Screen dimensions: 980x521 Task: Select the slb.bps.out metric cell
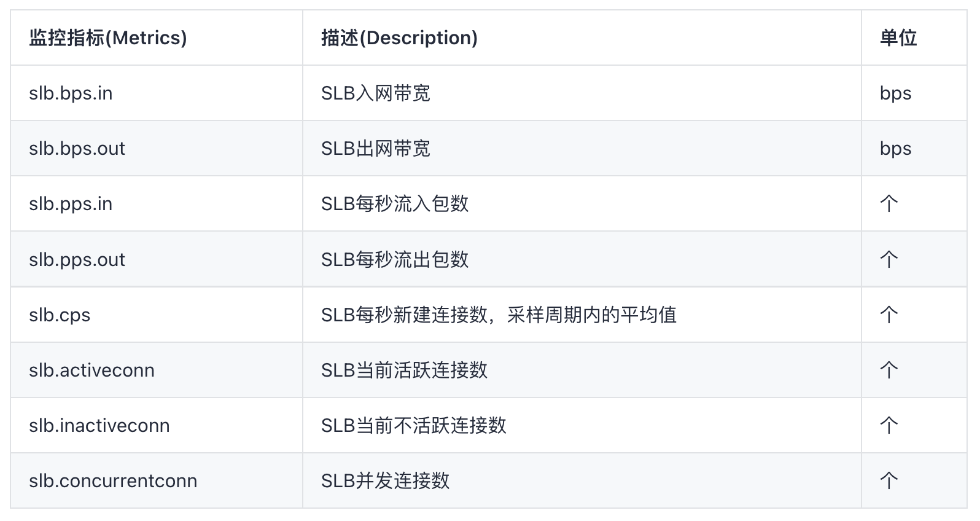tap(77, 149)
